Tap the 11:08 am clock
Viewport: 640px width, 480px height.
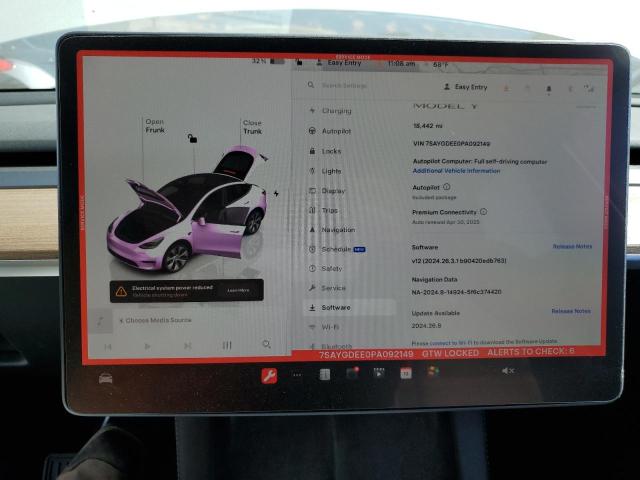pos(402,64)
